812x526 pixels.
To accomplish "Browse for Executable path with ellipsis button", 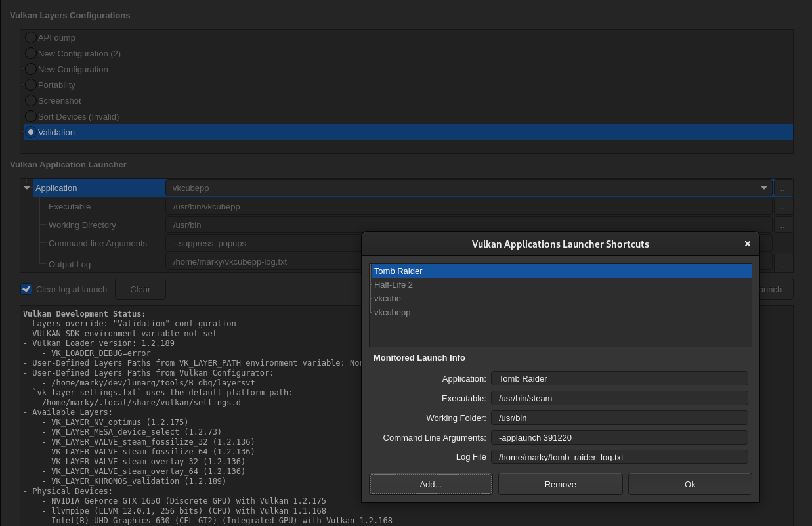I will [783, 207].
